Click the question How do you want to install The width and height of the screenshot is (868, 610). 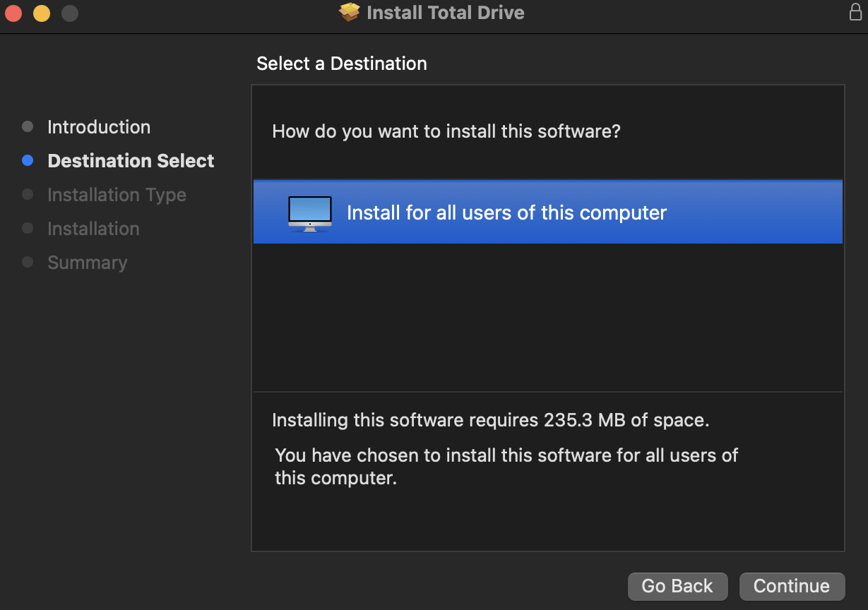[x=446, y=131]
